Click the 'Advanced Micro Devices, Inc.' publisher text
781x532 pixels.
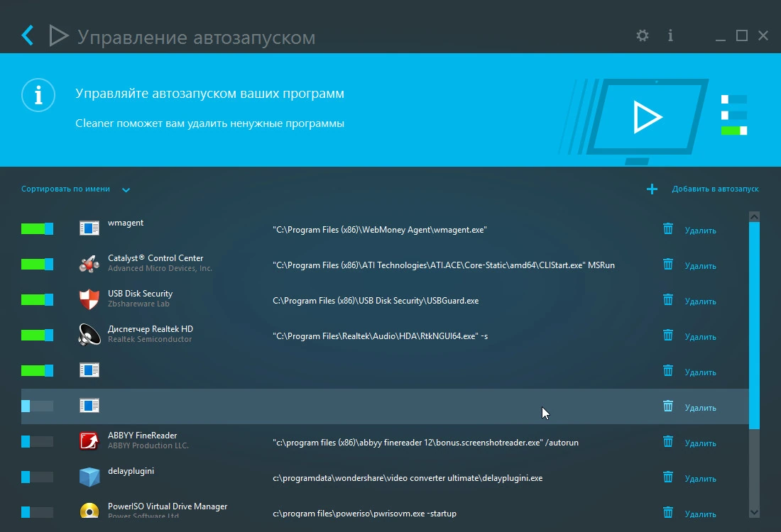click(160, 268)
